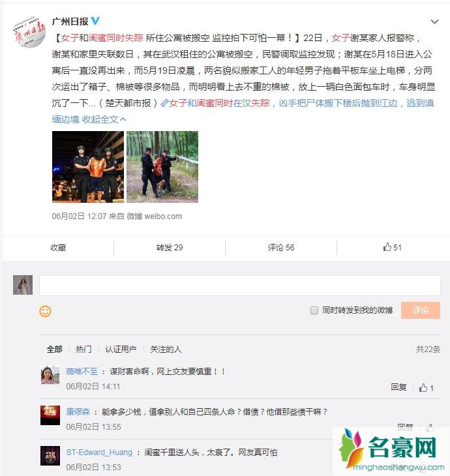450x476 pixels.
Task: Open the emoji picker smiley icon
Action: point(45,311)
